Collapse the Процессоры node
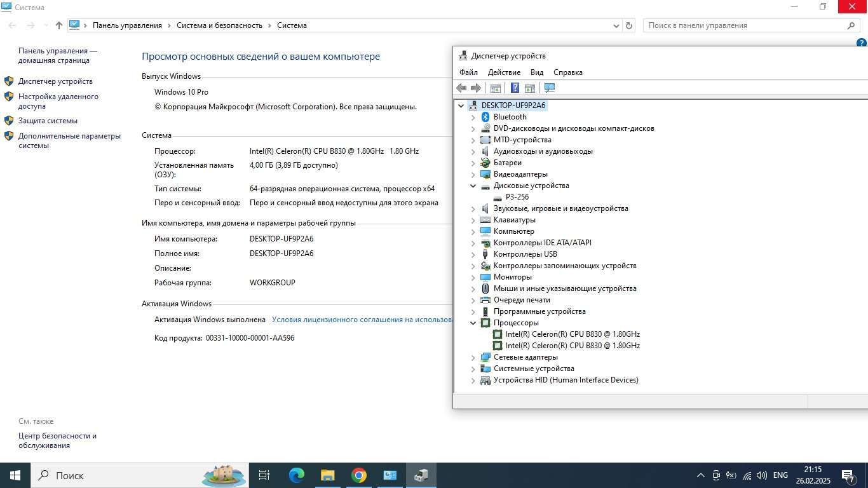The image size is (868, 488). coord(473,323)
